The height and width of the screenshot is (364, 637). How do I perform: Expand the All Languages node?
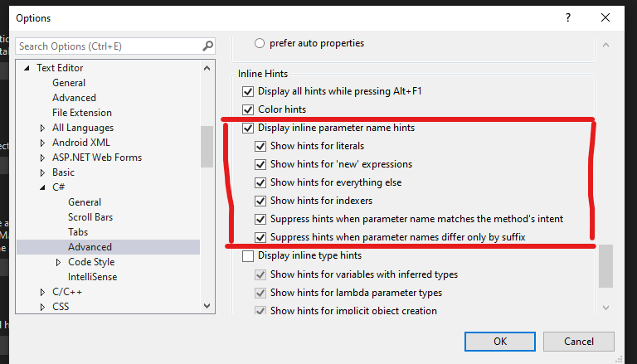tap(42, 128)
